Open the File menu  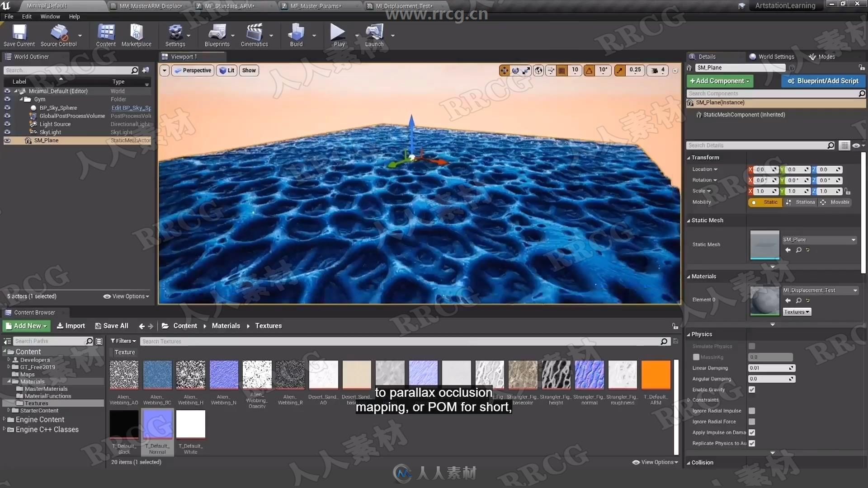click(x=9, y=16)
